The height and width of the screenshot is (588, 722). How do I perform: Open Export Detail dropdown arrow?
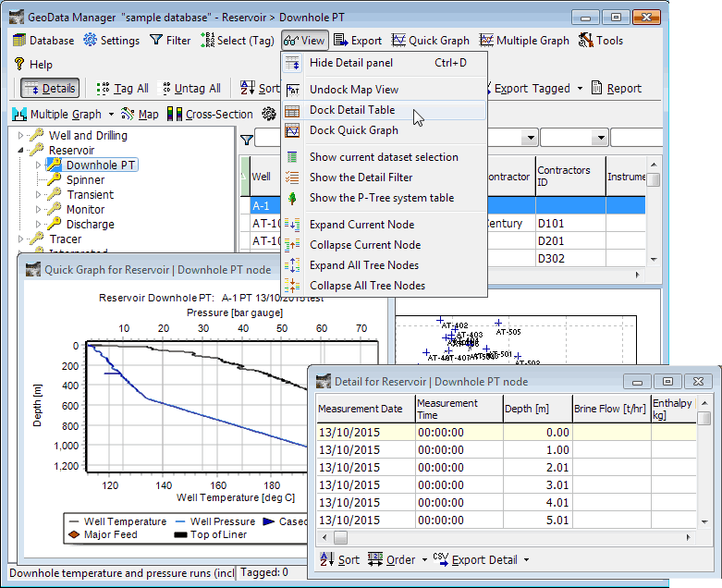(526, 560)
